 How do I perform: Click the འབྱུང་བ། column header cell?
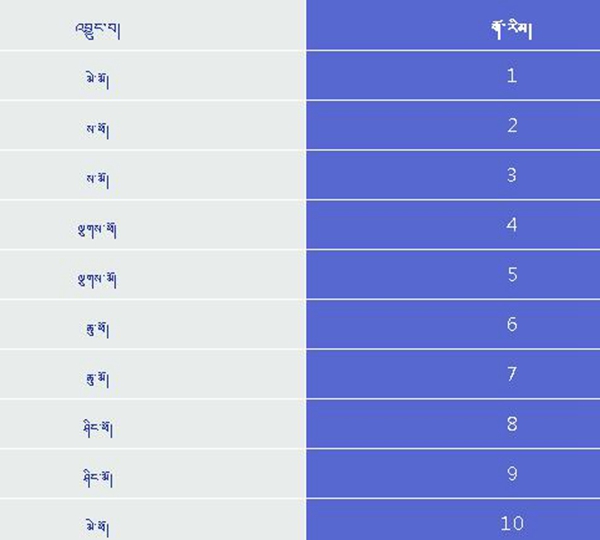pyautogui.click(x=153, y=24)
